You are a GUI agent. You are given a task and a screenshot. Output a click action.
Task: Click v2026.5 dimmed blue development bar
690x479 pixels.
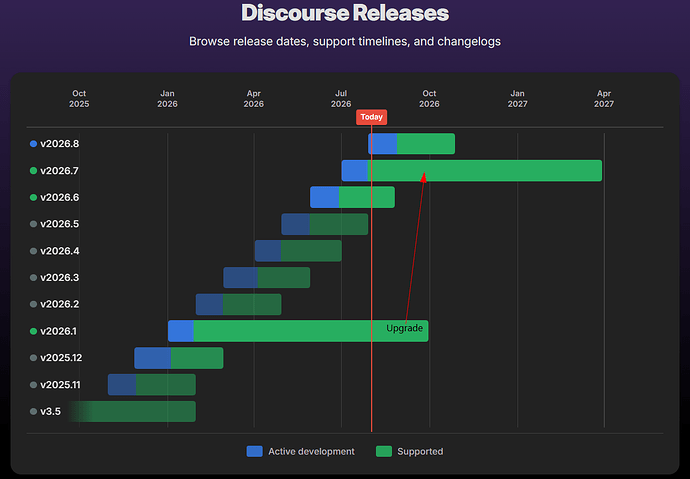295,224
